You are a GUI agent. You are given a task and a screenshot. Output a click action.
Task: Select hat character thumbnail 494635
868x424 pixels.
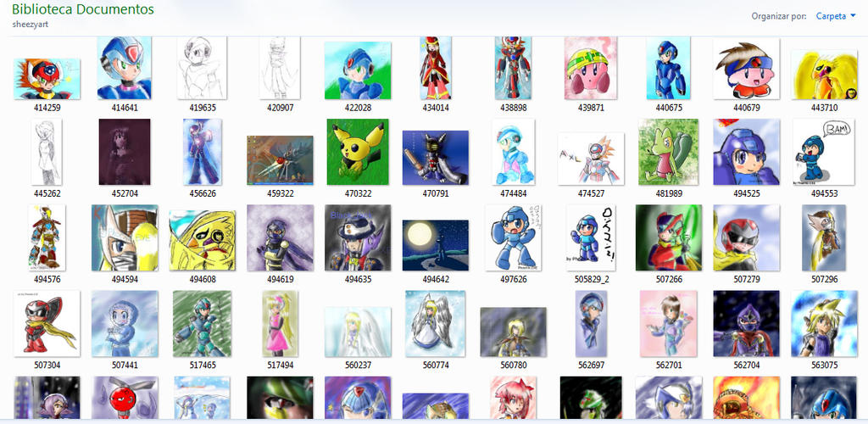tap(358, 238)
